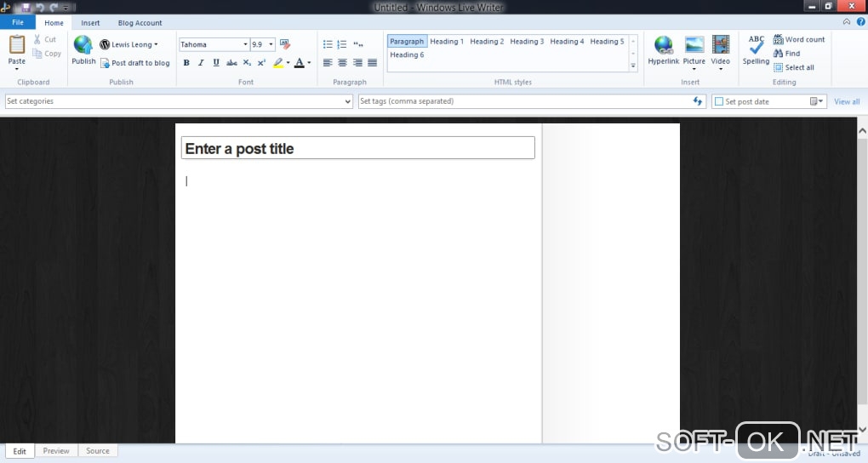Viewport: 868px width, 463px height.
Task: Click the vertical scrollbar down arrow
Action: coord(862,429)
